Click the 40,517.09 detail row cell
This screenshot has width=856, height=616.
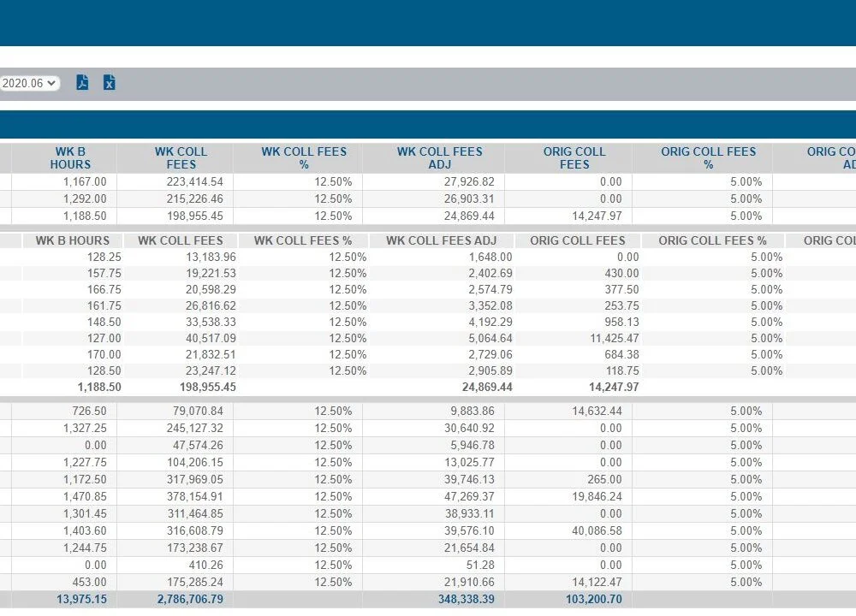[x=211, y=338]
